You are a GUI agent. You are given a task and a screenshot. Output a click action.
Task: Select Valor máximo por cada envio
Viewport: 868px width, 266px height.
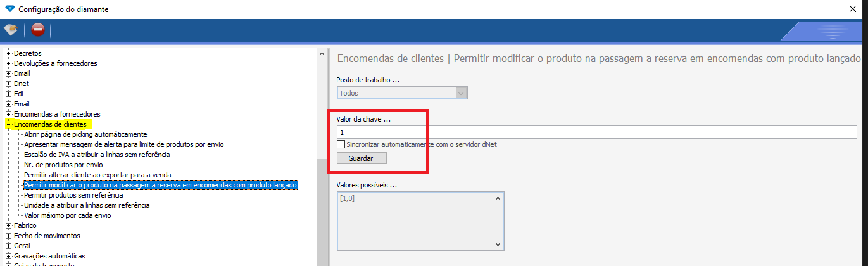point(67,215)
